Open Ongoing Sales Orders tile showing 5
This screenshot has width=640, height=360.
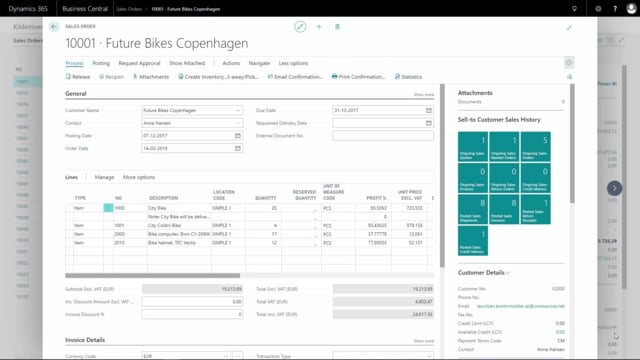tap(536, 147)
